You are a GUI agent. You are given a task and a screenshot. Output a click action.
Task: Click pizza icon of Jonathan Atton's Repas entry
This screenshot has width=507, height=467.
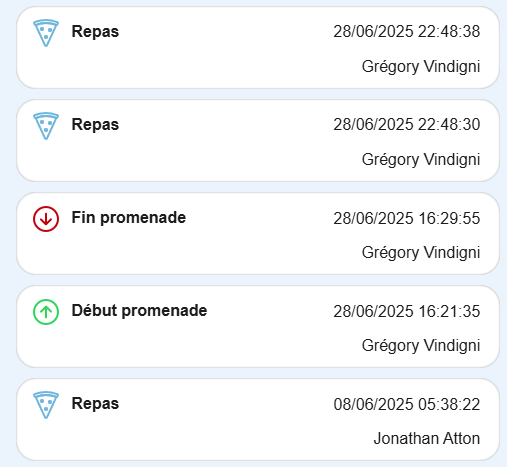pos(46,405)
